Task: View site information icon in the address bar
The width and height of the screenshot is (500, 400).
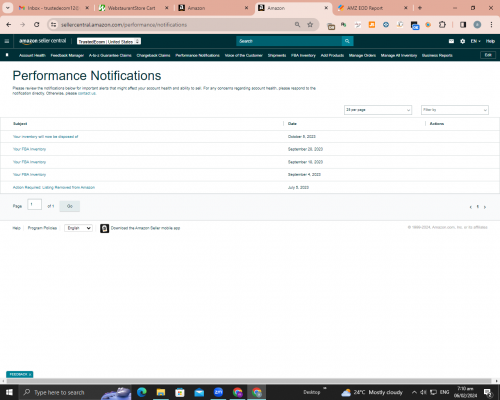Action: [x=53, y=25]
